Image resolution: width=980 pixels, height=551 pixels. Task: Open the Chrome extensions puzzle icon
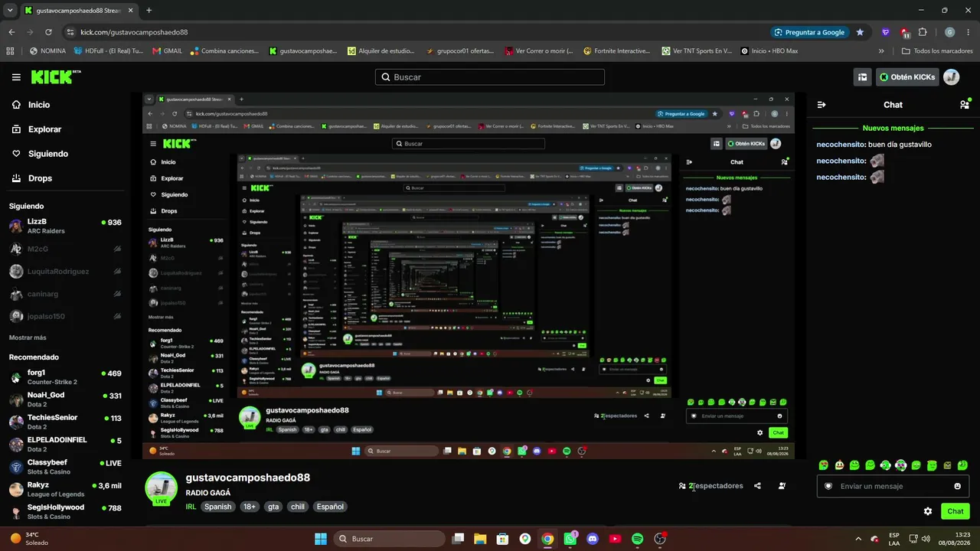click(x=923, y=32)
